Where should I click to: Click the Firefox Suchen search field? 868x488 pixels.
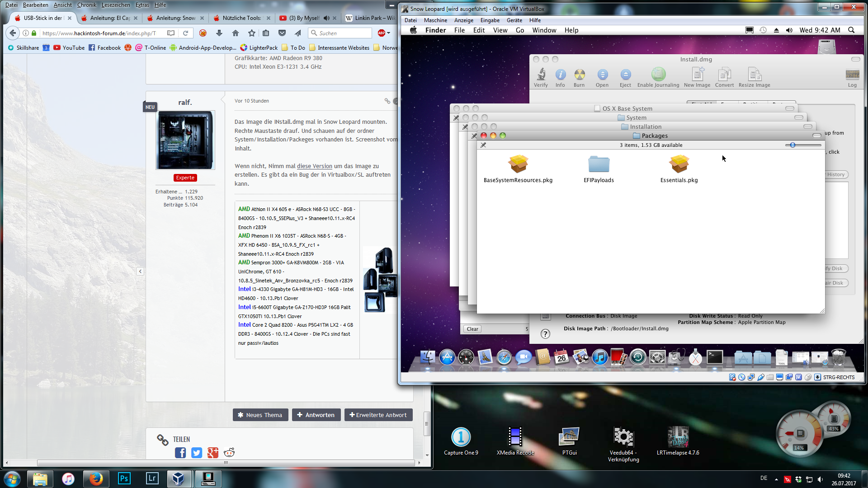(x=344, y=33)
